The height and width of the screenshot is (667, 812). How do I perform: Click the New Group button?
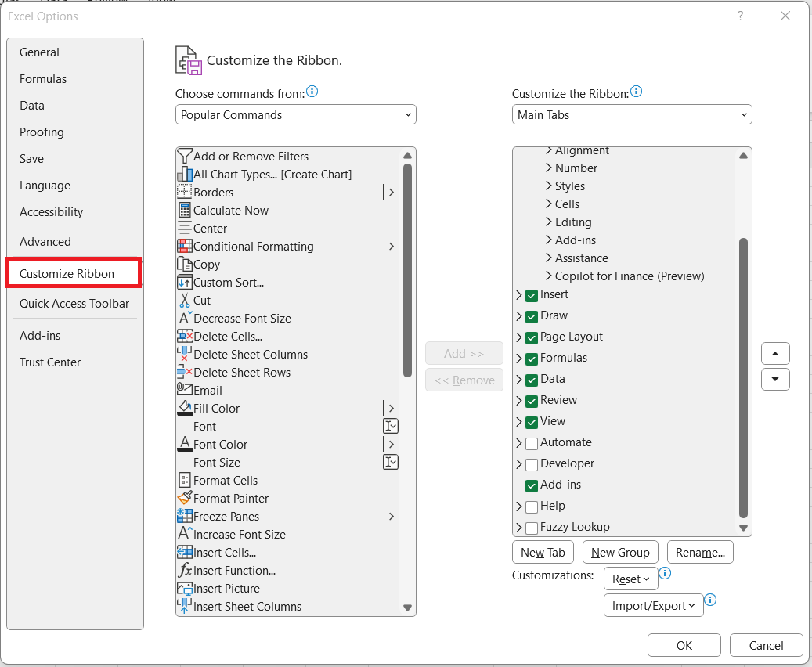(x=620, y=552)
